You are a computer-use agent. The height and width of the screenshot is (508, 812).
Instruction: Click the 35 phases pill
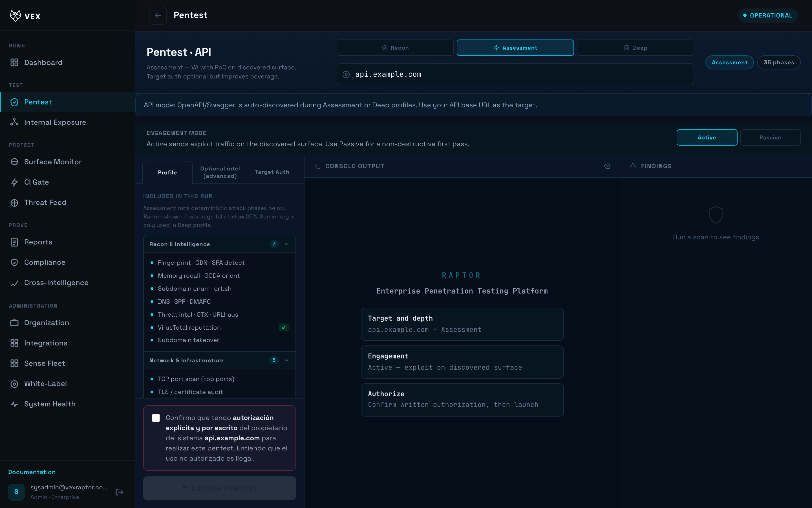coord(779,62)
